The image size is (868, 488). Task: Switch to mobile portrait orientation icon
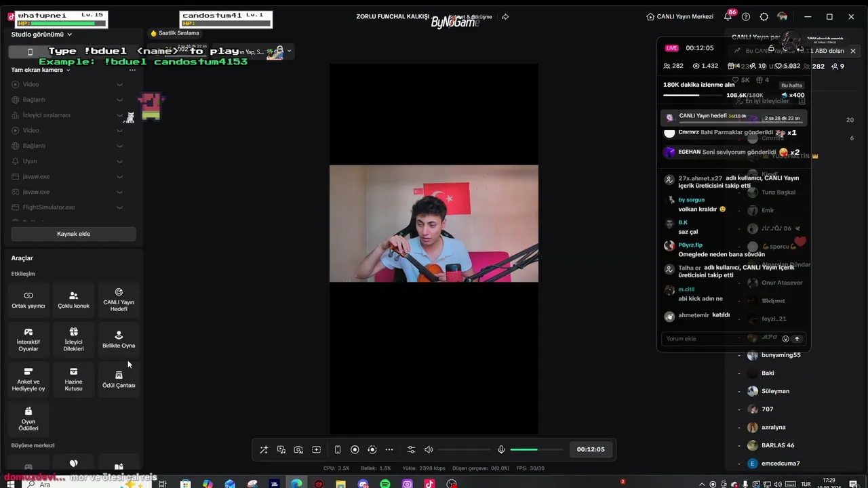coord(338,449)
